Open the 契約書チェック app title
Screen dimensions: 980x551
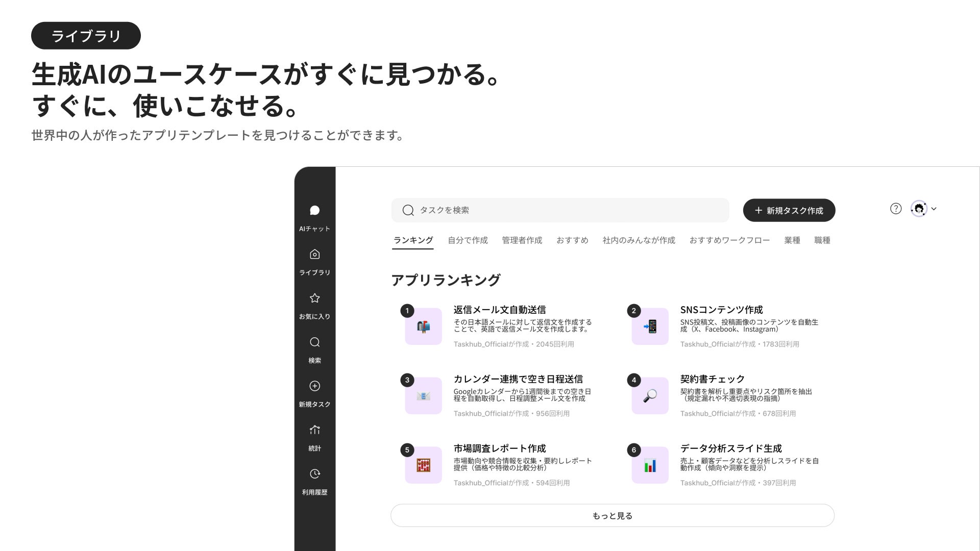[712, 379]
